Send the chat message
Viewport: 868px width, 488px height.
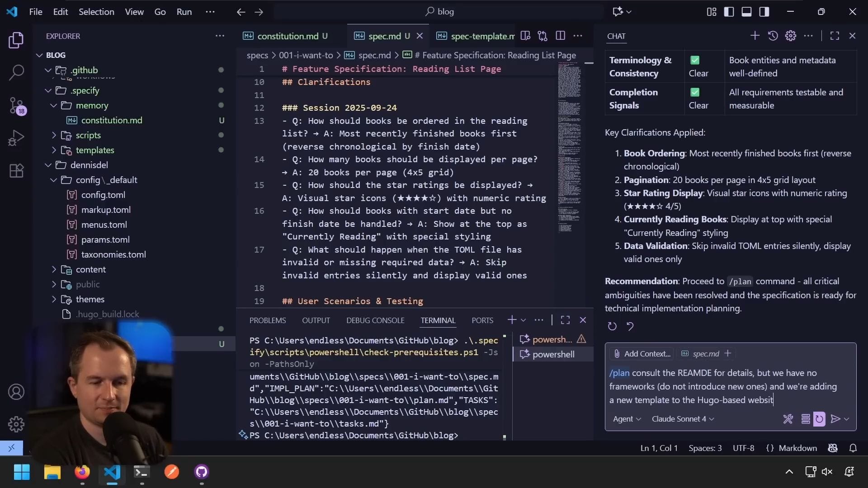835,419
